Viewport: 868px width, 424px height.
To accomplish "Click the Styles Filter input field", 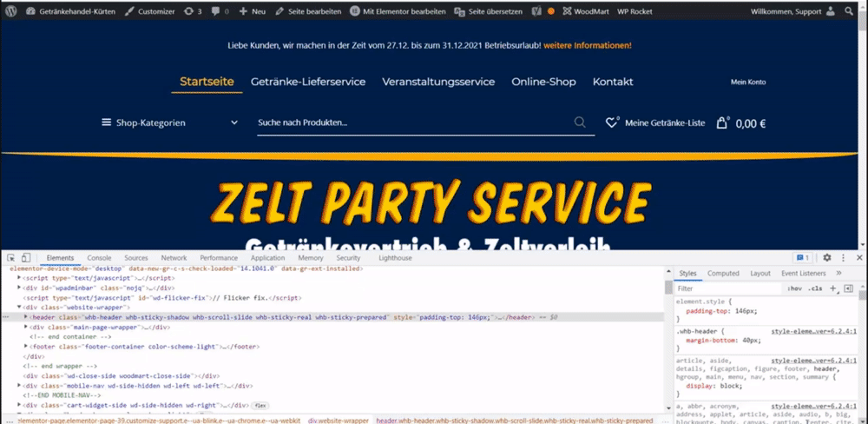I will coord(728,288).
